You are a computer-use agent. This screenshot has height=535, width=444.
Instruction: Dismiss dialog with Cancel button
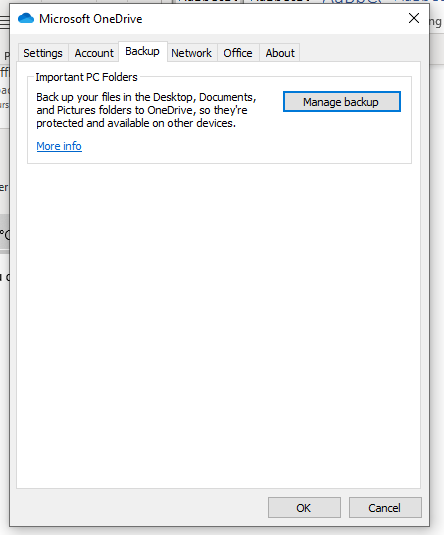[x=385, y=508]
